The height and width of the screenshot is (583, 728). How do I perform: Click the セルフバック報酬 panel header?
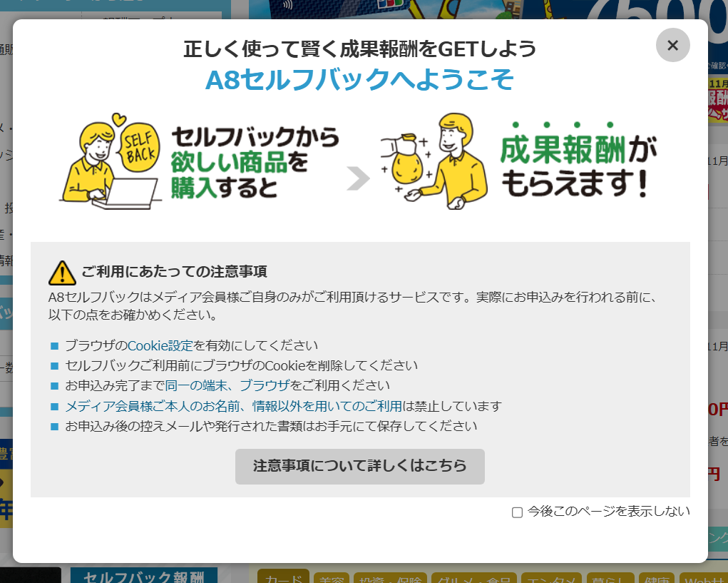143,577
